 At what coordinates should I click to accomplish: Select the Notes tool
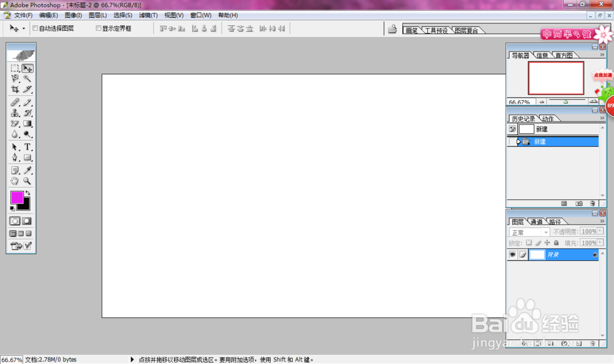tap(15, 171)
